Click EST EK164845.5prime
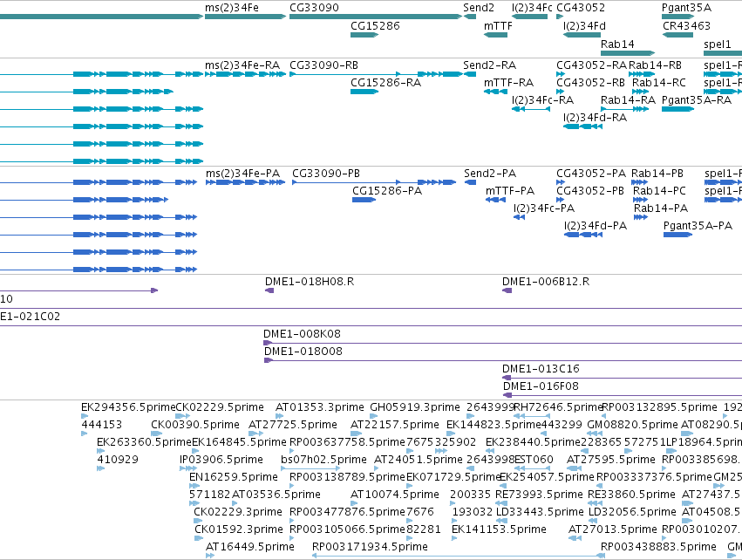Viewport: 742px width, 560px height. [x=239, y=442]
